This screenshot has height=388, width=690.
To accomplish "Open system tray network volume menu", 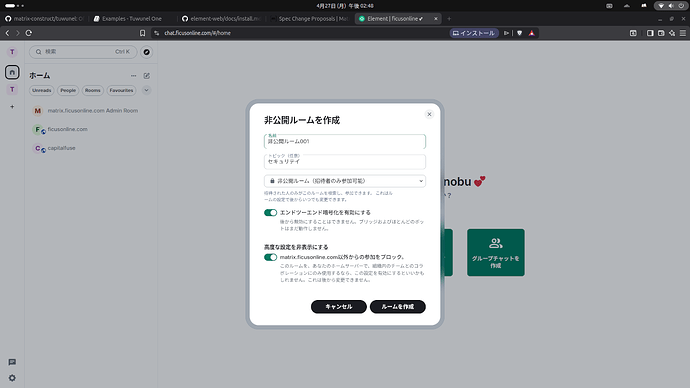I will (671, 6).
